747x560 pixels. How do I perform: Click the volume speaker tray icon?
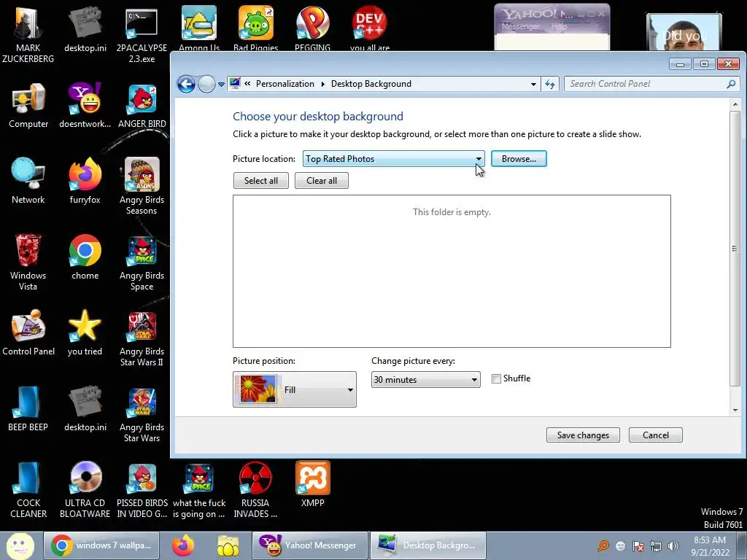[x=673, y=546]
